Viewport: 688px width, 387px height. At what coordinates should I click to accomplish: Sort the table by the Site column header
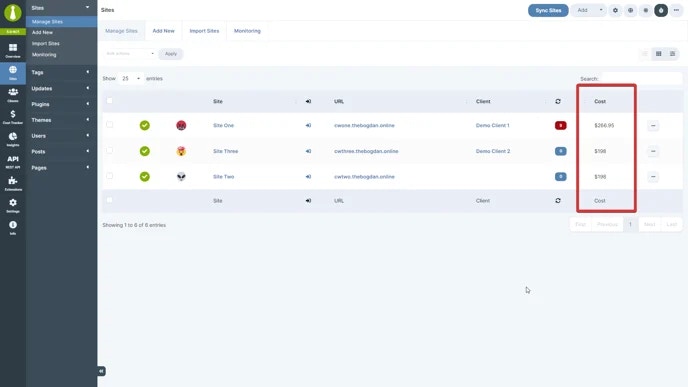coord(218,101)
